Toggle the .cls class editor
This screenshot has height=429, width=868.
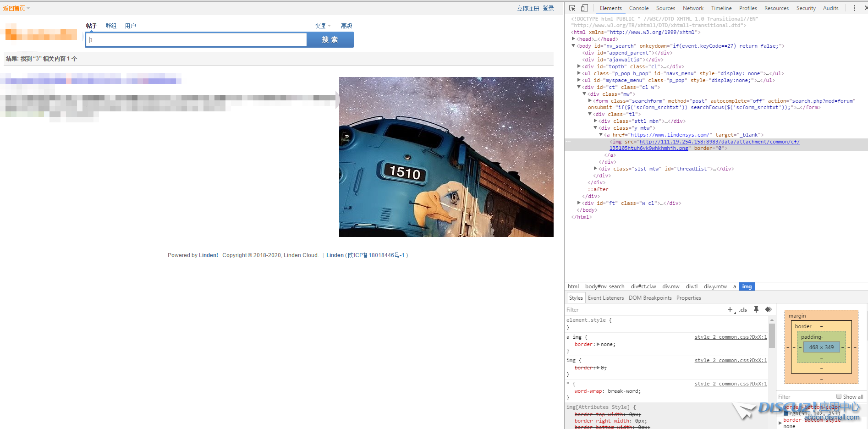point(743,310)
